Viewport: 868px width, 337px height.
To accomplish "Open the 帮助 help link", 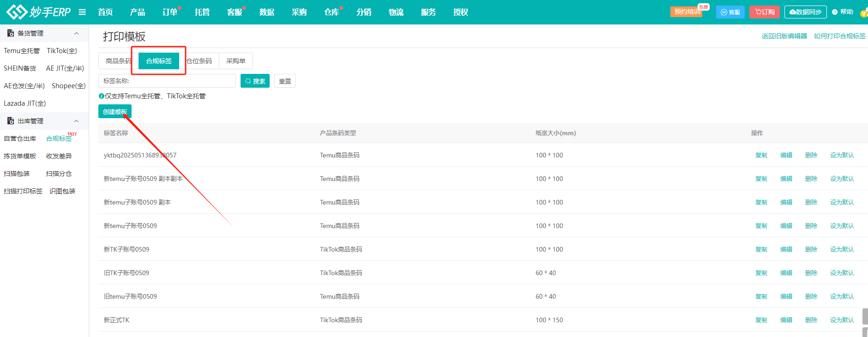I will click(843, 12).
